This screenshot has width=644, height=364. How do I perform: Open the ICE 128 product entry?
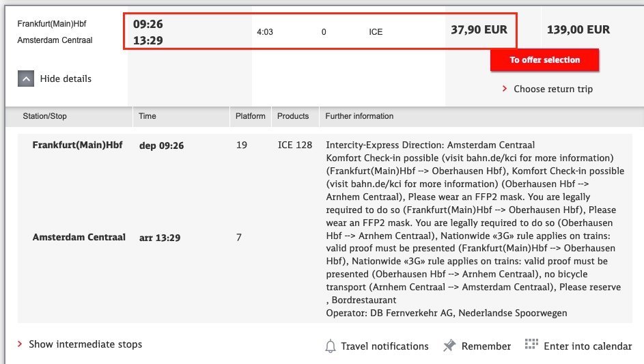tap(295, 145)
